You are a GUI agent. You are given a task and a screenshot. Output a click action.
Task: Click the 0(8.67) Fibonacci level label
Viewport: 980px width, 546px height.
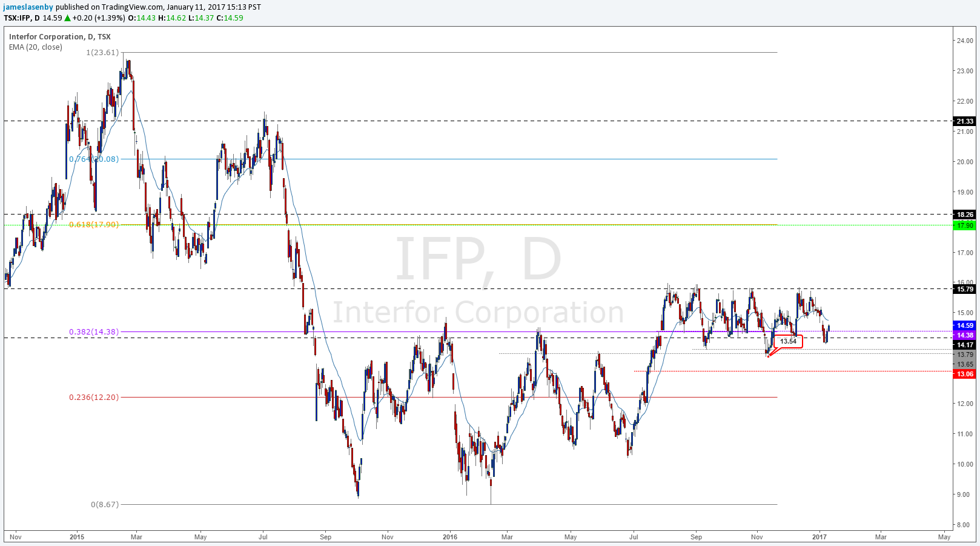click(105, 505)
